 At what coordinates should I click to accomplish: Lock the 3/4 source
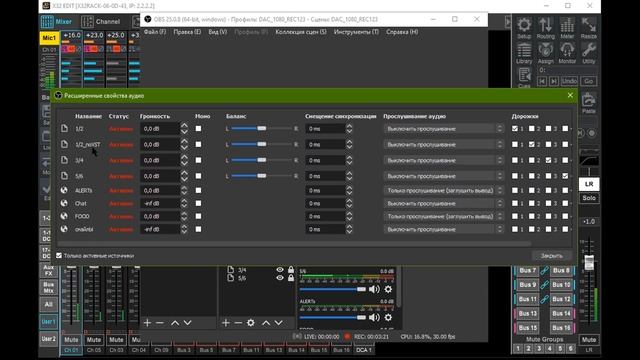(291, 270)
